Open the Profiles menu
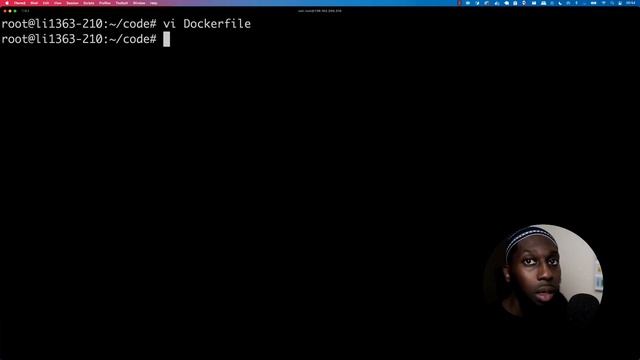 (x=105, y=3)
